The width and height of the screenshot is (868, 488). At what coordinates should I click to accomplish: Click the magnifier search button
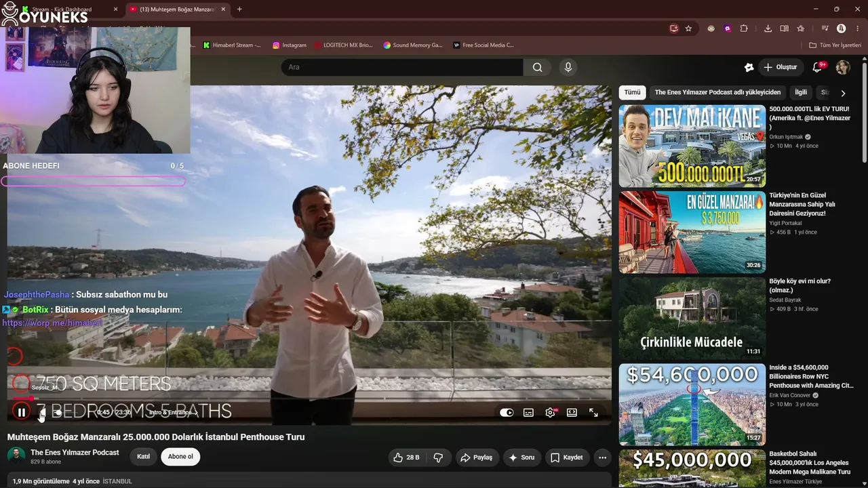click(537, 67)
